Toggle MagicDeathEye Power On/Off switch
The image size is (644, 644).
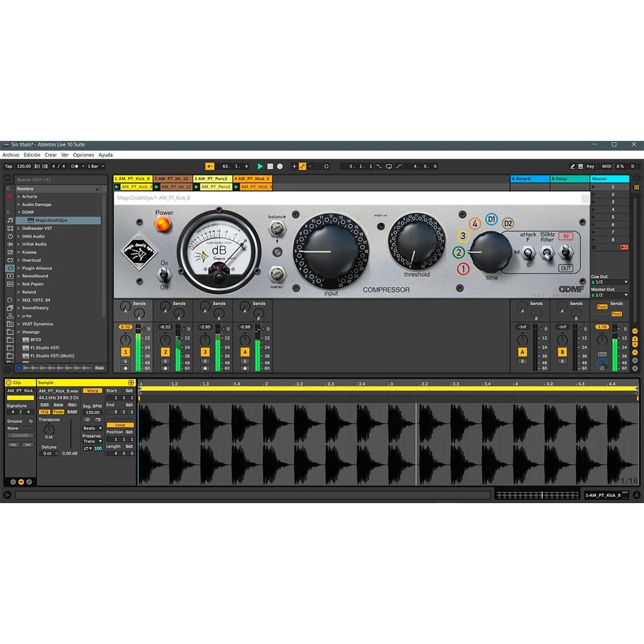[164, 274]
